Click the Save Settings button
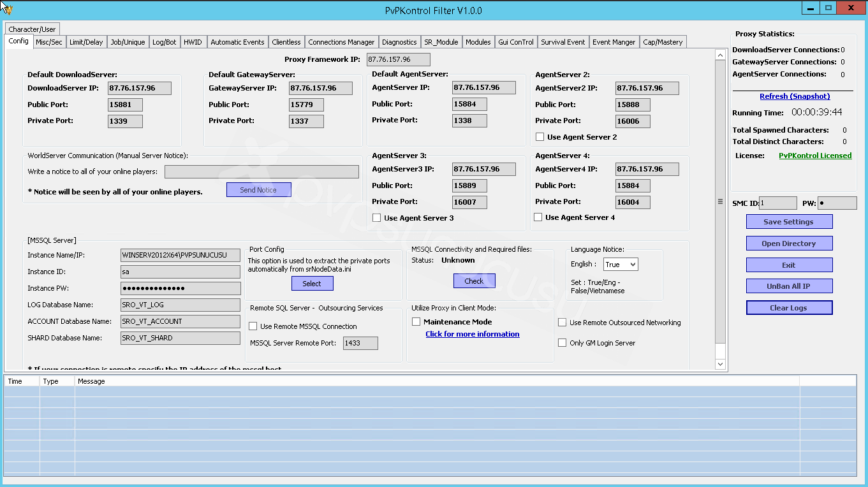This screenshot has height=487, width=868. [789, 222]
